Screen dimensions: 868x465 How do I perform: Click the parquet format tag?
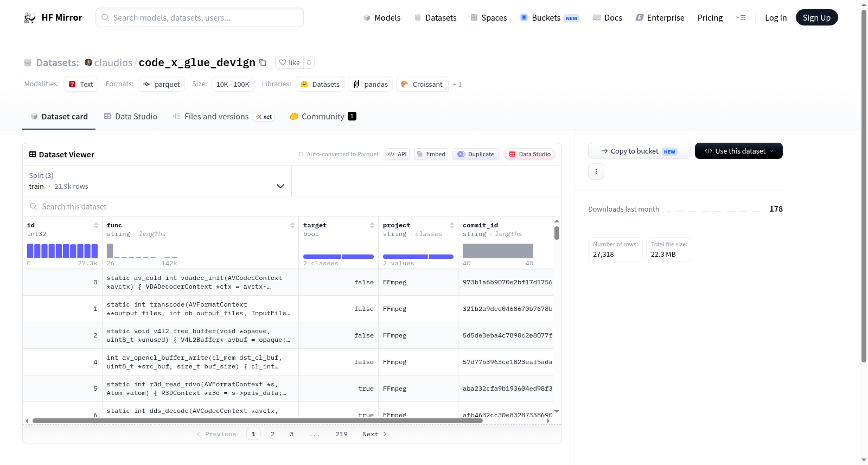coord(162,84)
